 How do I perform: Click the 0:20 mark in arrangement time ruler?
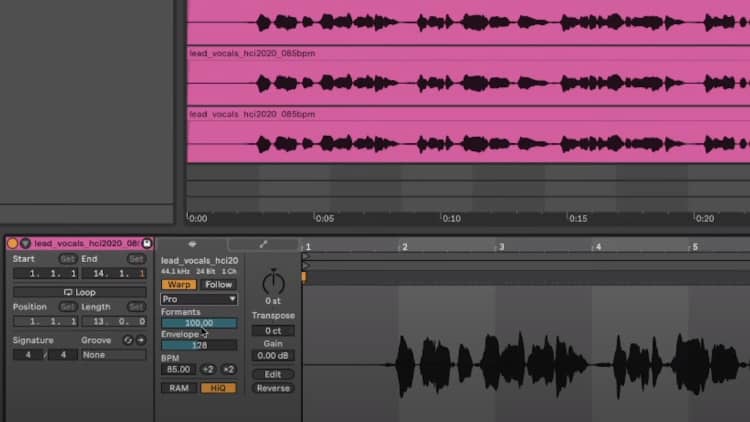[x=704, y=219]
